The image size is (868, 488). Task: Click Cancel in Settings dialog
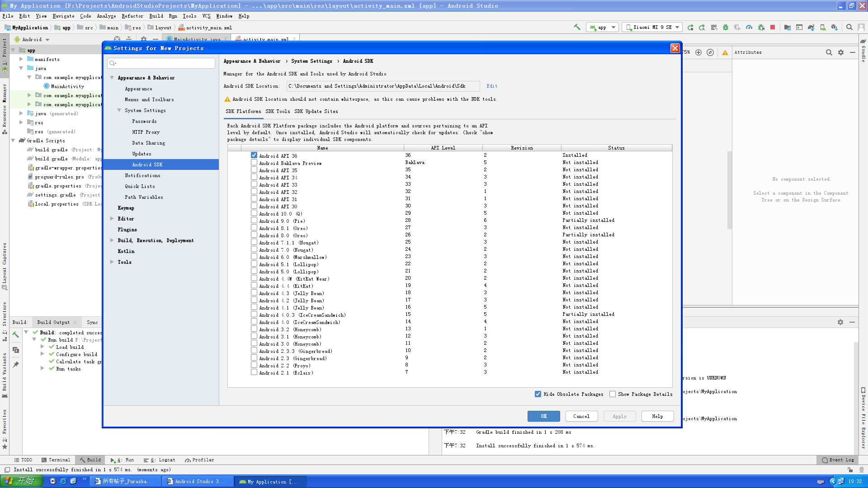pyautogui.click(x=581, y=416)
